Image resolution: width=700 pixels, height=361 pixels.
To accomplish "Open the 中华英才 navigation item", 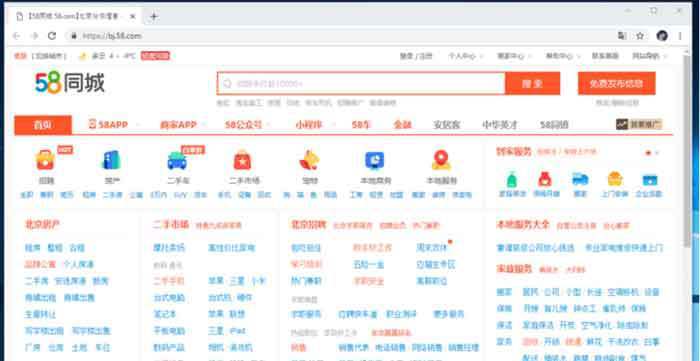I will (500, 125).
